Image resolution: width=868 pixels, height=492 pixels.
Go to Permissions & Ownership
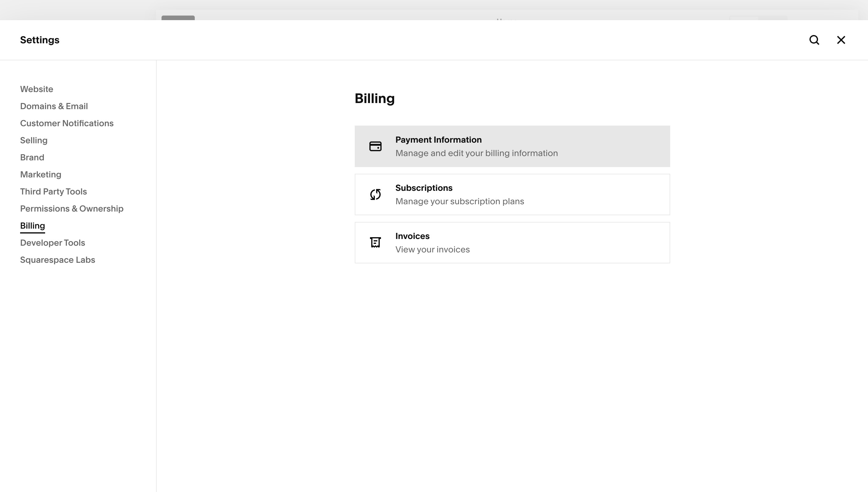[72, 209]
